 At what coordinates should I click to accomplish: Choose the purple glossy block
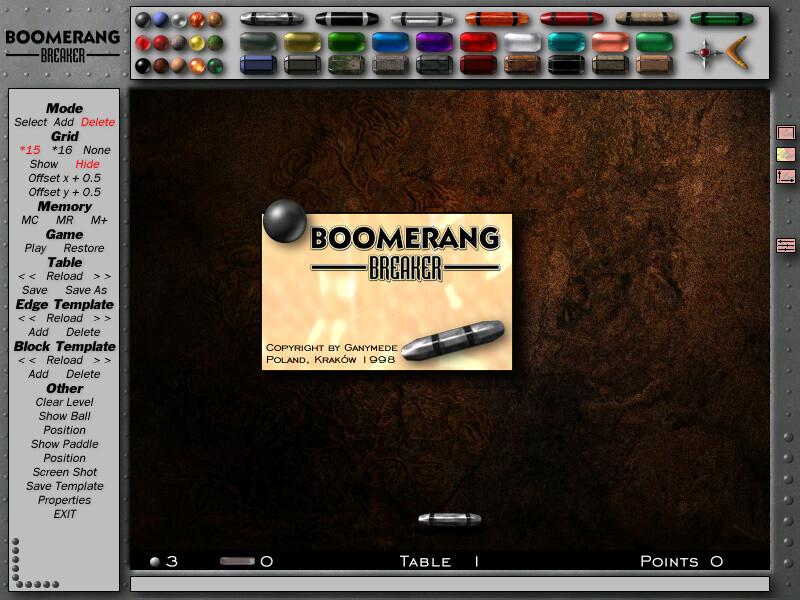(434, 42)
